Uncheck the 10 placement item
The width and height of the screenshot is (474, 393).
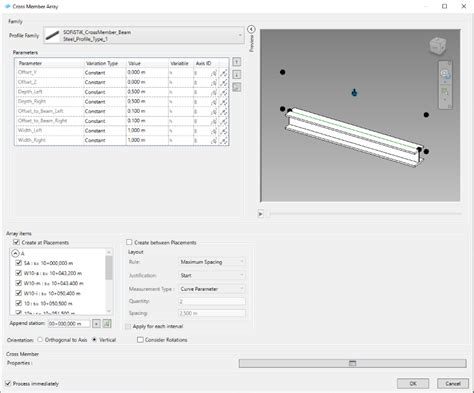click(19, 303)
